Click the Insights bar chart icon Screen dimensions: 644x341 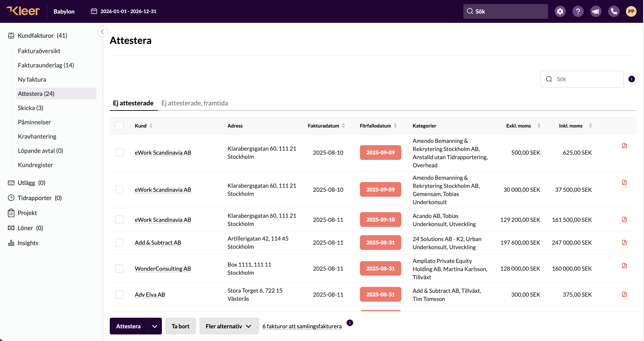tap(11, 243)
